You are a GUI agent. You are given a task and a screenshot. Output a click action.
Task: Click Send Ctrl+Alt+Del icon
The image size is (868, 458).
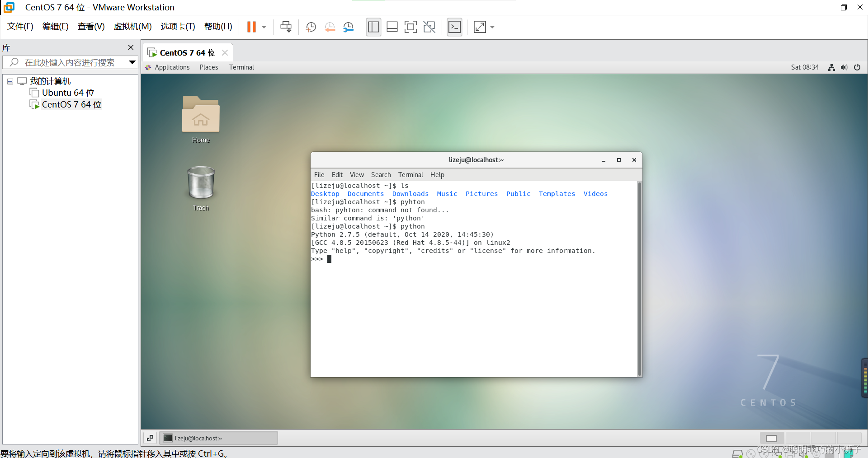point(286,27)
